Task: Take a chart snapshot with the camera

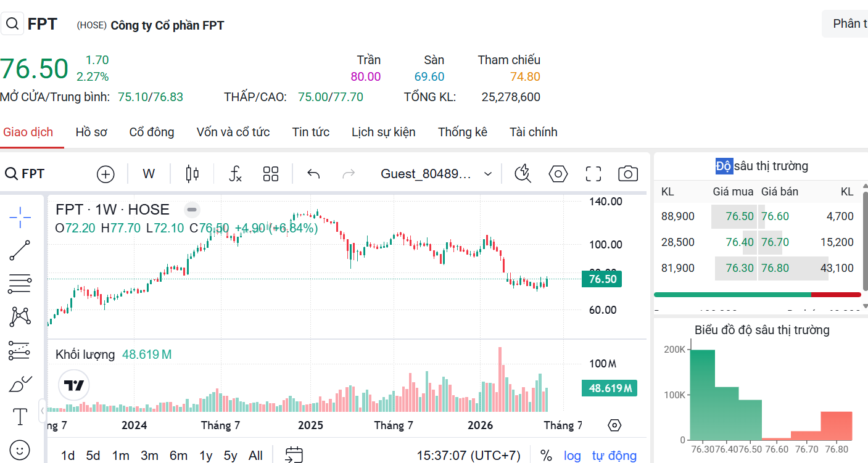Action: click(x=628, y=174)
